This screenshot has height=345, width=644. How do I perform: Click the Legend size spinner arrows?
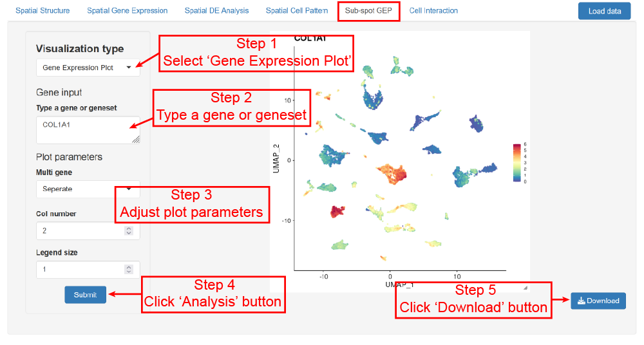129,270
